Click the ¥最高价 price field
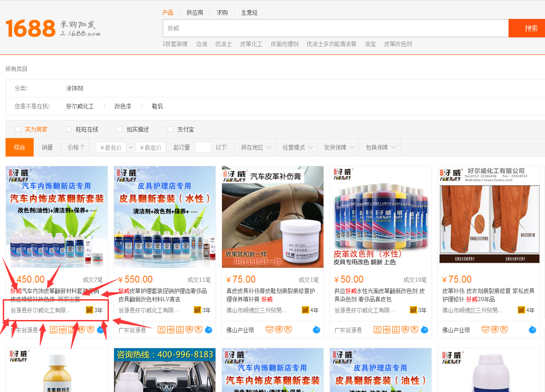 (x=151, y=147)
